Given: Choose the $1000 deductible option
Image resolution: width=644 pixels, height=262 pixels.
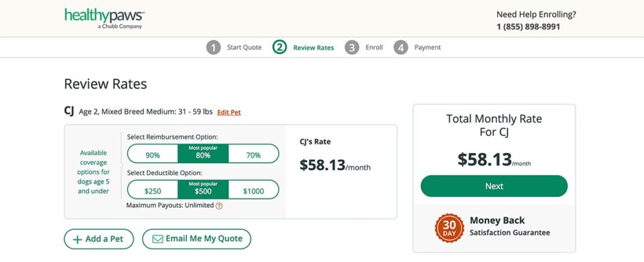Looking at the screenshot, I should pos(253,190).
